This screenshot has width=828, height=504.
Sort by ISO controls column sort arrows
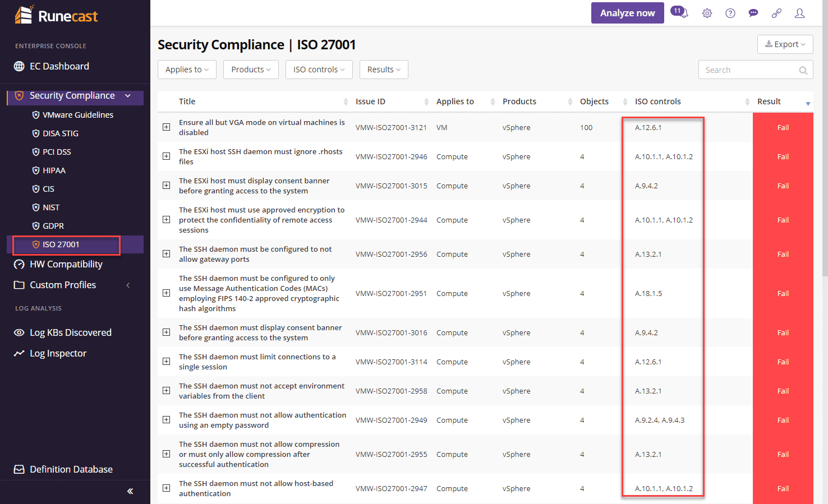tap(747, 101)
